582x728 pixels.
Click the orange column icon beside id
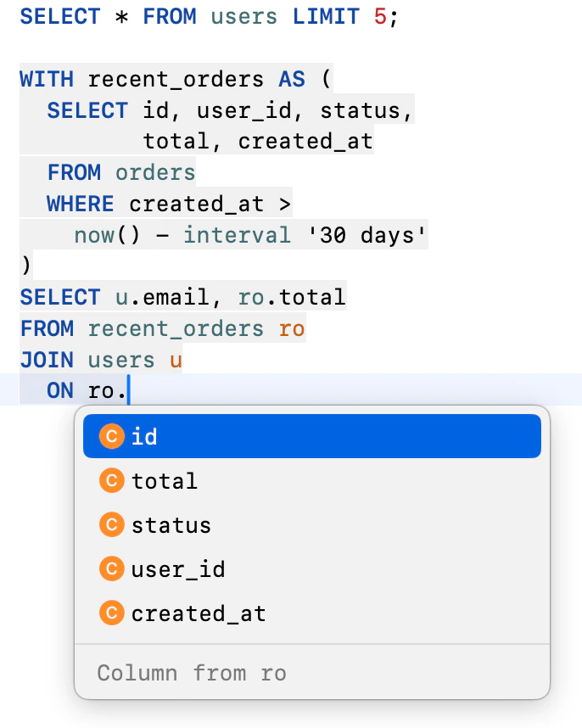pyautogui.click(x=112, y=436)
